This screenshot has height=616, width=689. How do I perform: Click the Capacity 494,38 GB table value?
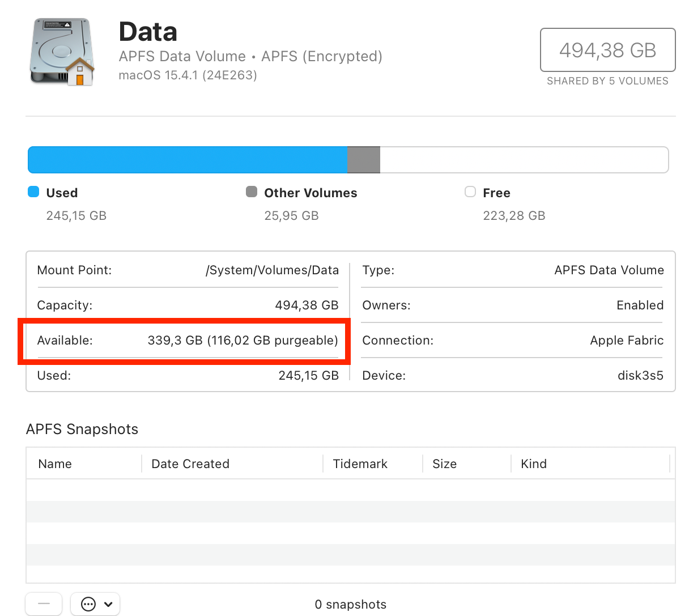tap(307, 305)
